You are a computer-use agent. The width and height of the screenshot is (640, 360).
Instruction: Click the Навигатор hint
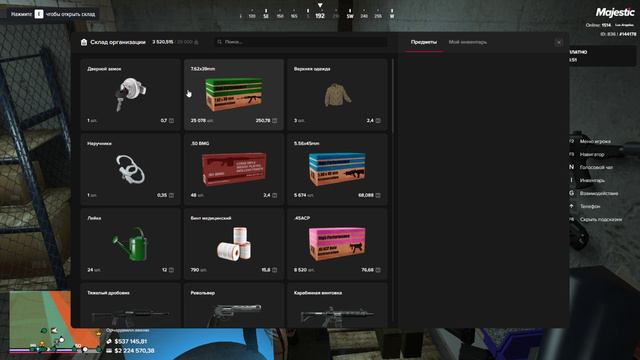pos(592,154)
